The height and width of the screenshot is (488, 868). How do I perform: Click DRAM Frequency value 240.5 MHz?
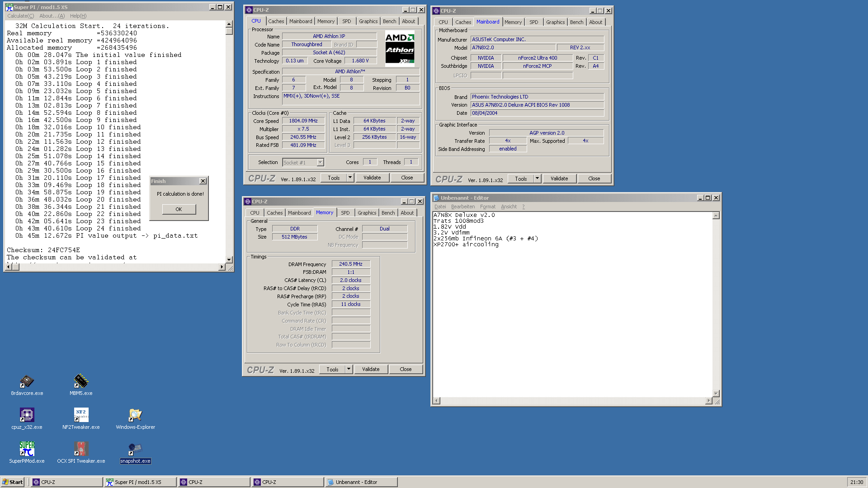[x=351, y=264]
